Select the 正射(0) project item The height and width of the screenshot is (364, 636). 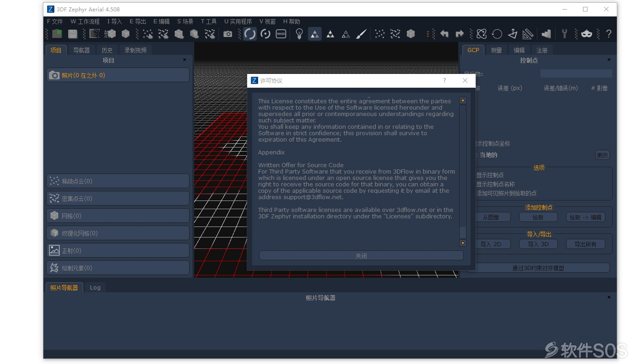click(118, 250)
